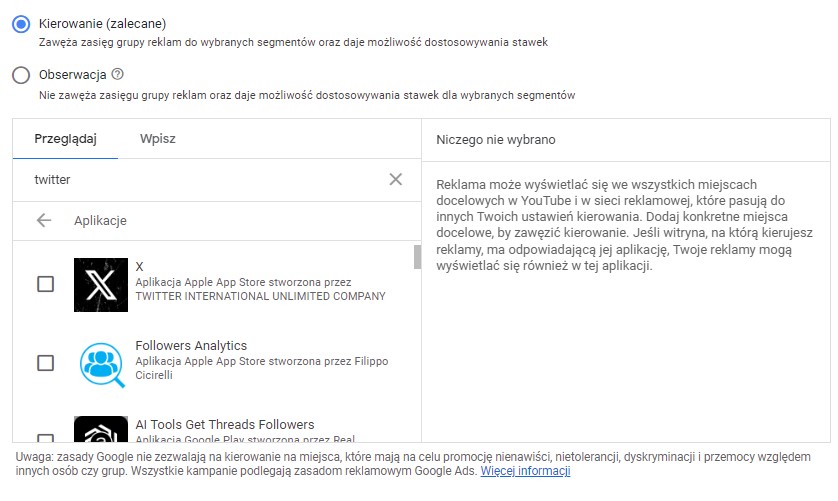
Task: Tick the Followers Analytics checkbox
Action: [x=45, y=362]
